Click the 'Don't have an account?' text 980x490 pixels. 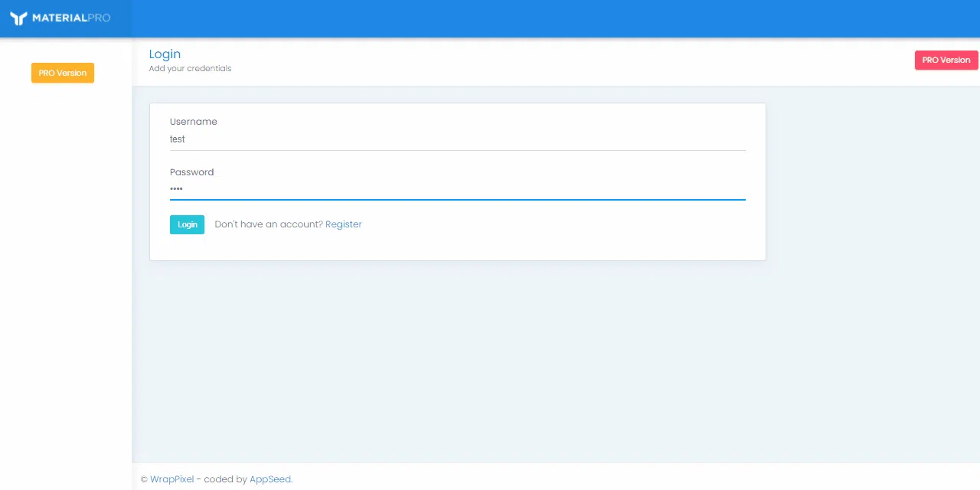(x=269, y=224)
